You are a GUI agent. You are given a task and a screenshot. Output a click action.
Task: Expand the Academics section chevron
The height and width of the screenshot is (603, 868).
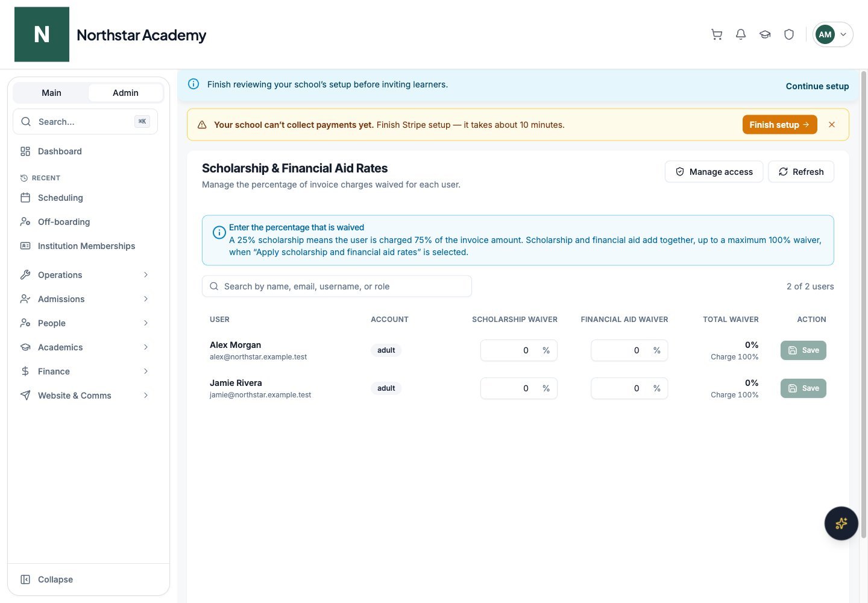[146, 347]
